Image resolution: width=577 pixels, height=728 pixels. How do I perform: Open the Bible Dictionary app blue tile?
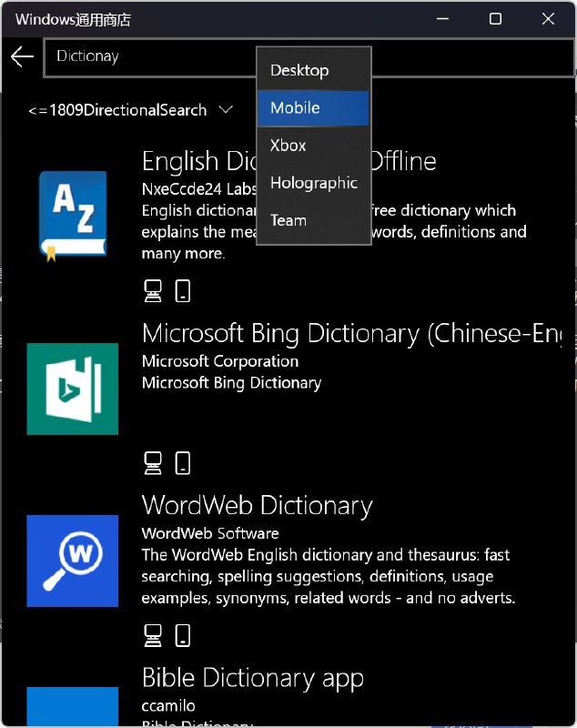[x=73, y=706]
